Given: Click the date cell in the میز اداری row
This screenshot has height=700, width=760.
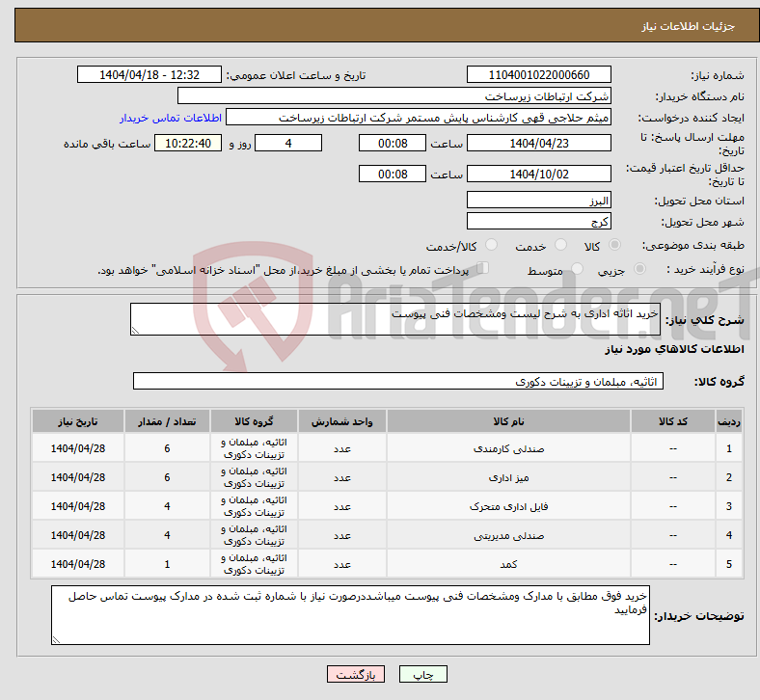Looking at the screenshot, I should [78, 477].
